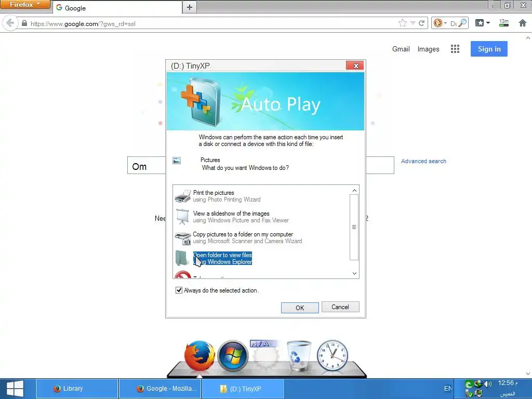Image resolution: width=532 pixels, height=399 pixels.
Task: Click the search magnifier icon
Action: [x=462, y=23]
